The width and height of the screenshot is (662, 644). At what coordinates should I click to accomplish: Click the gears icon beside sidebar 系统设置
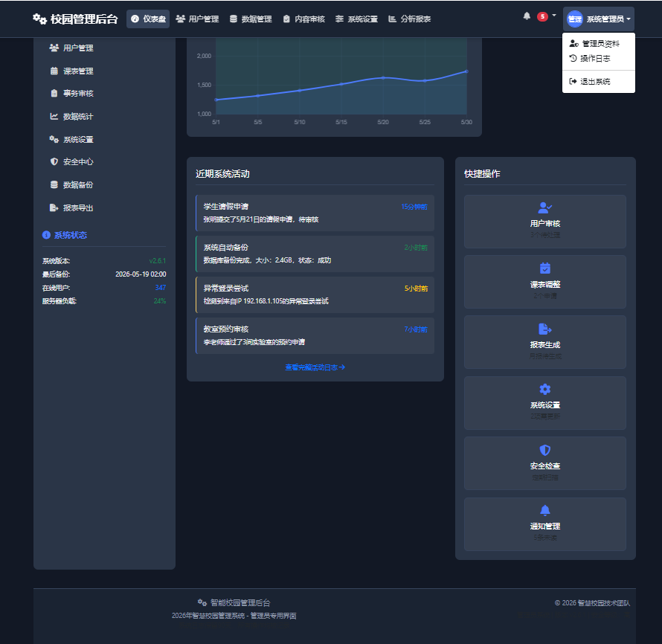(x=54, y=139)
